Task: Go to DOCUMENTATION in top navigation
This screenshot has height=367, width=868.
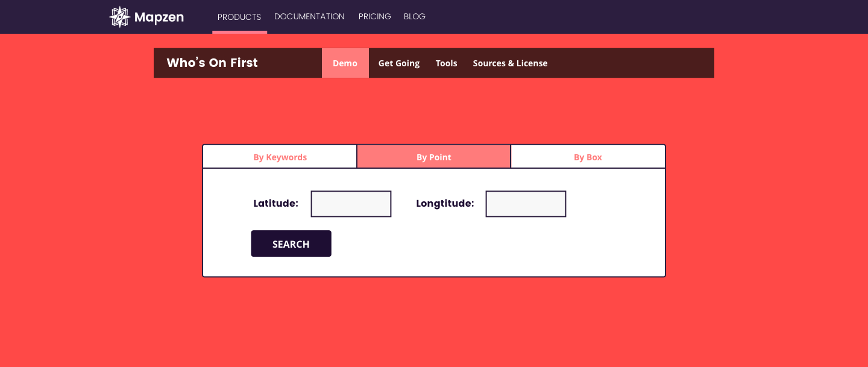Action: pyautogui.click(x=309, y=16)
